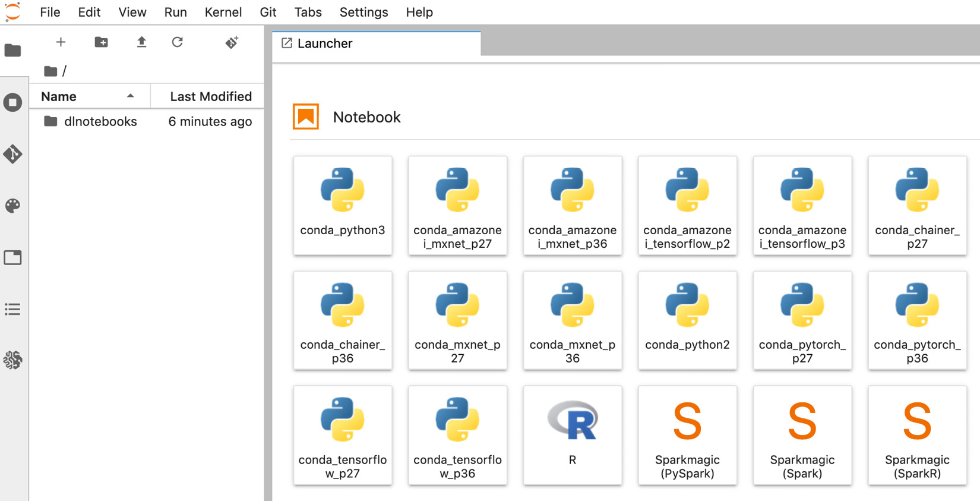Open the Git menu
The width and height of the screenshot is (980, 501).
point(268,12)
